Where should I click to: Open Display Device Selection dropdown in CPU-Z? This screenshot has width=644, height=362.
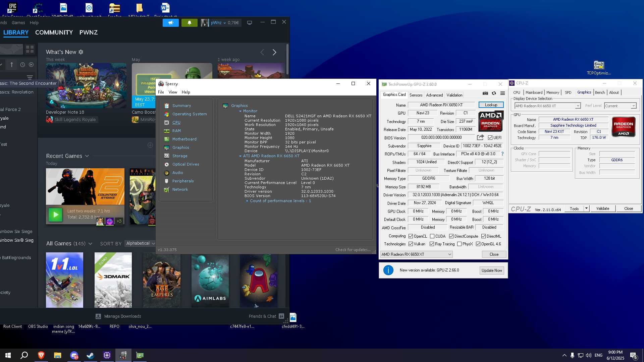(547, 106)
